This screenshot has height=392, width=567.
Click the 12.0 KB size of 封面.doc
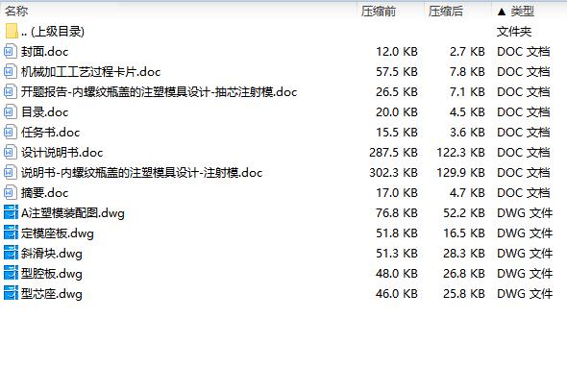click(x=397, y=52)
